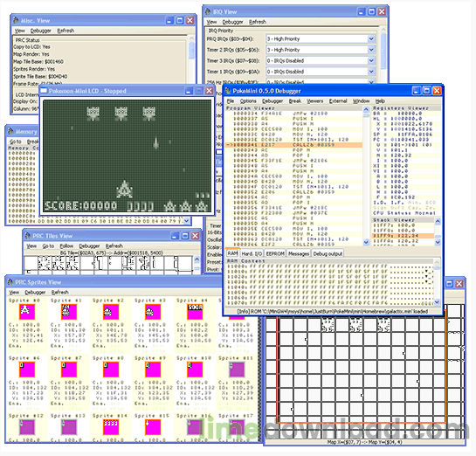Toggle the Ena. flag of Sprite #2

coord(99,346)
